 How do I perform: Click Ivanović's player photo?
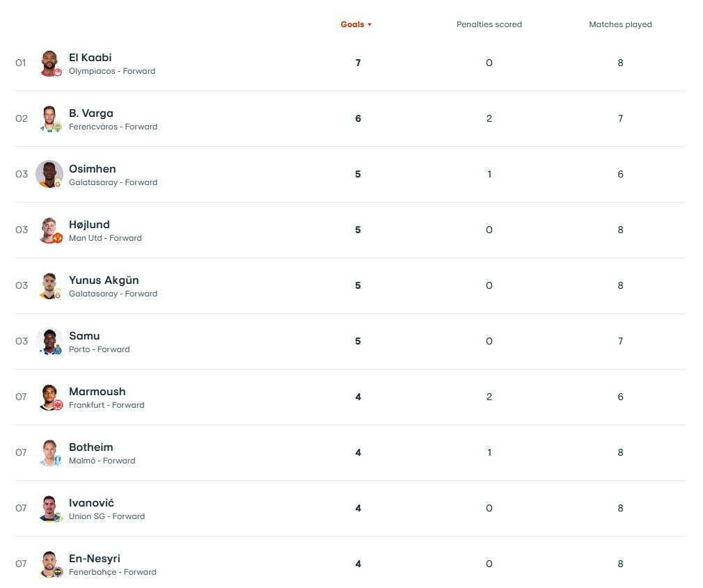point(49,508)
